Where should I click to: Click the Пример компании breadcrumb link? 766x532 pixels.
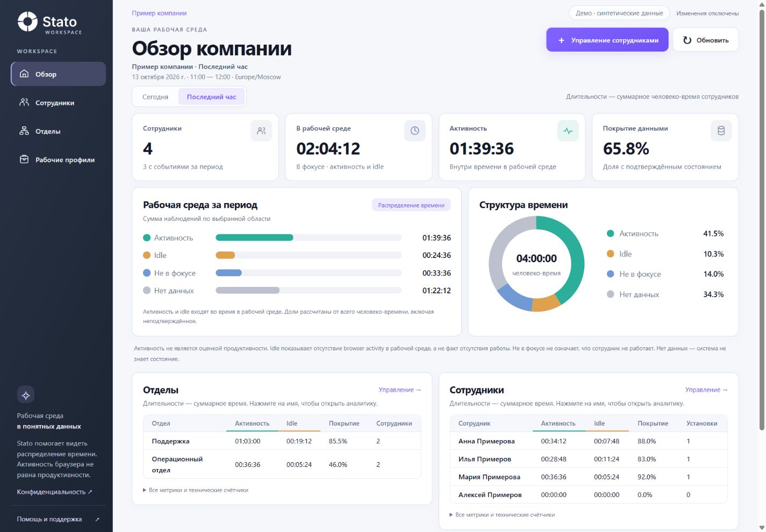[x=159, y=13]
